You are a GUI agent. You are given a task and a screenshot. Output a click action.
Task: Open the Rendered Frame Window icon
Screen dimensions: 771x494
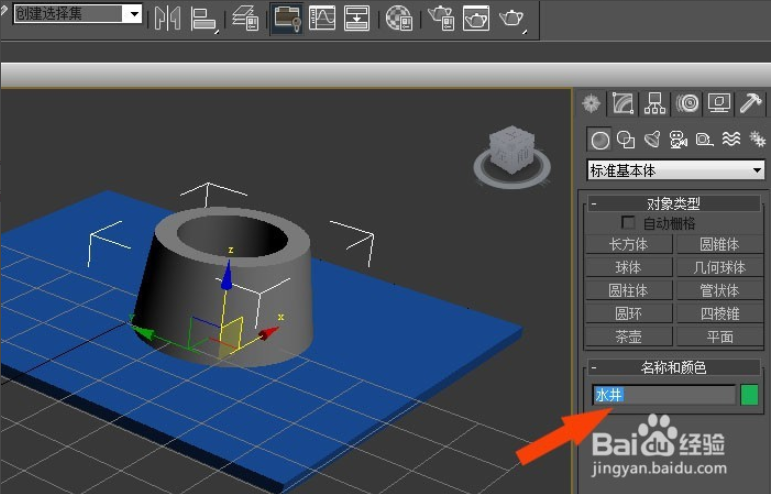[476, 18]
